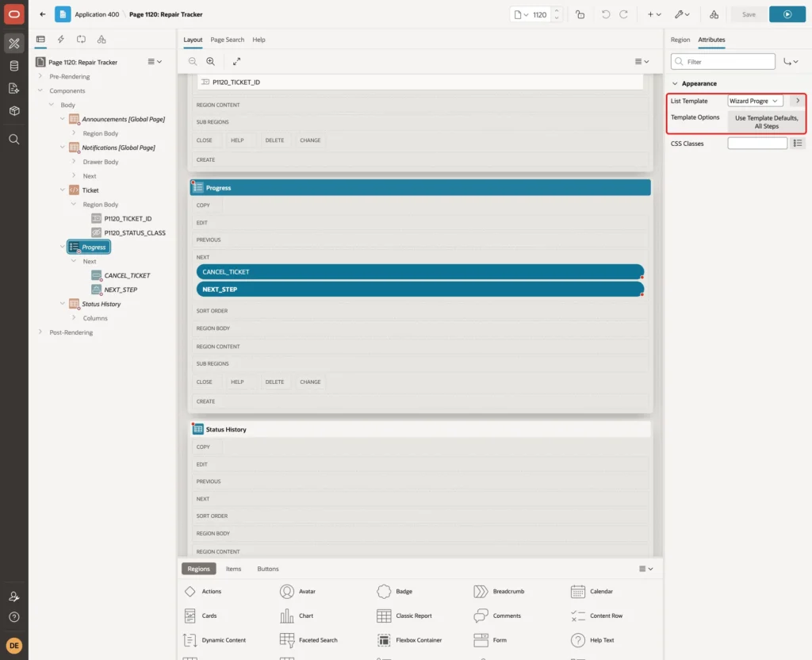
Task: Show the Items gallery tab
Action: pos(234,569)
